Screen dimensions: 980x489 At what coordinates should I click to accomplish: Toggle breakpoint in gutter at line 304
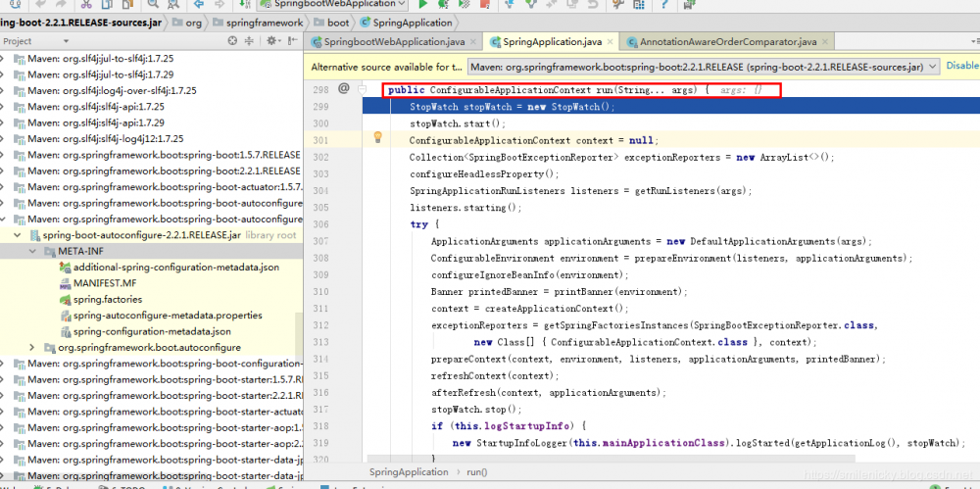point(345,191)
